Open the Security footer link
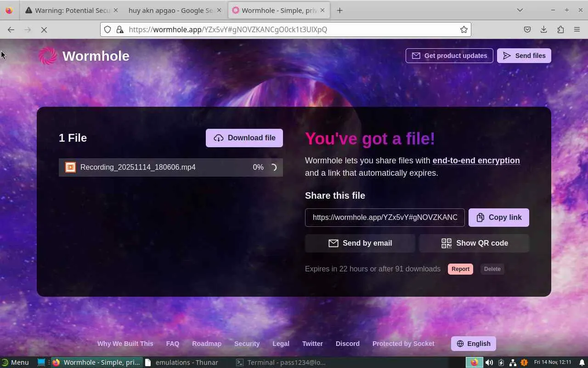This screenshot has width=588, height=368. coord(247,344)
